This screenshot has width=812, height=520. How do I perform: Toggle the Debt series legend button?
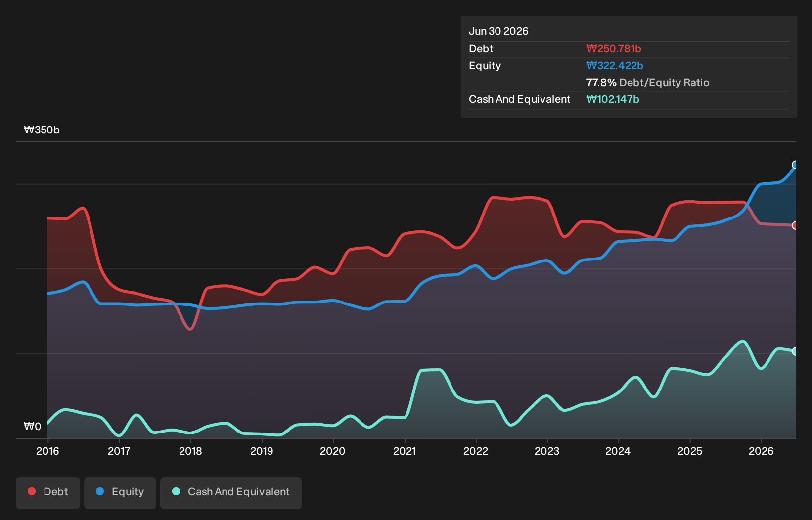48,493
